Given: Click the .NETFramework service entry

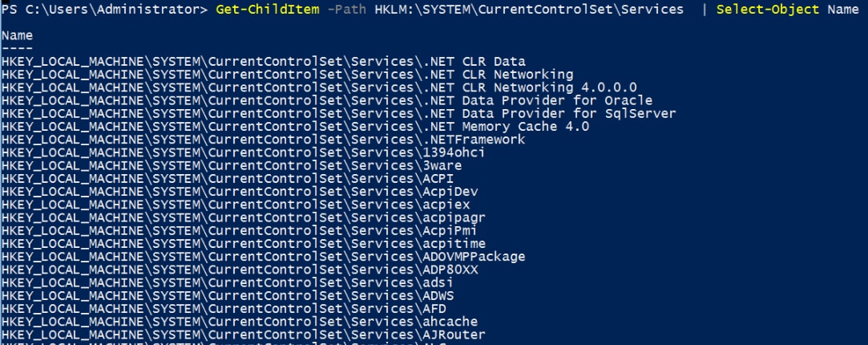Looking at the screenshot, I should (264, 140).
